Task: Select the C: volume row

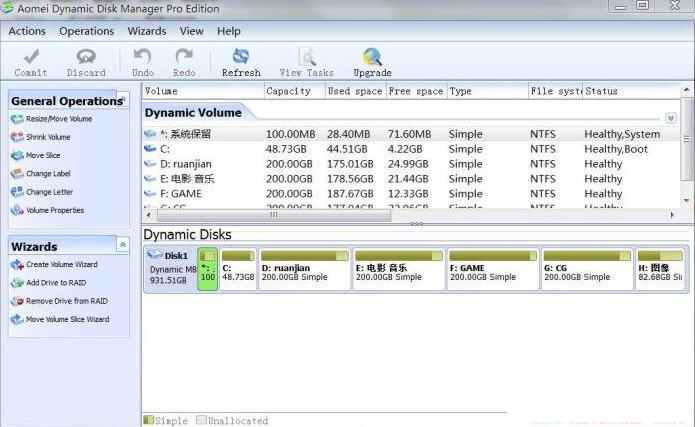Action: point(411,149)
